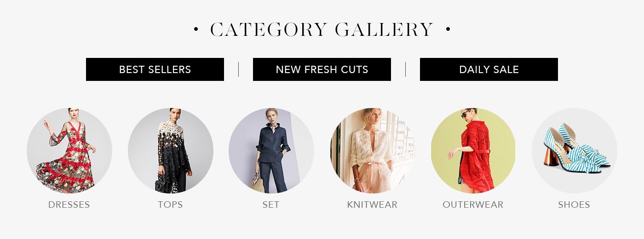The height and width of the screenshot is (239, 644).
Task: Open the Best Sellers section
Action: tap(155, 69)
